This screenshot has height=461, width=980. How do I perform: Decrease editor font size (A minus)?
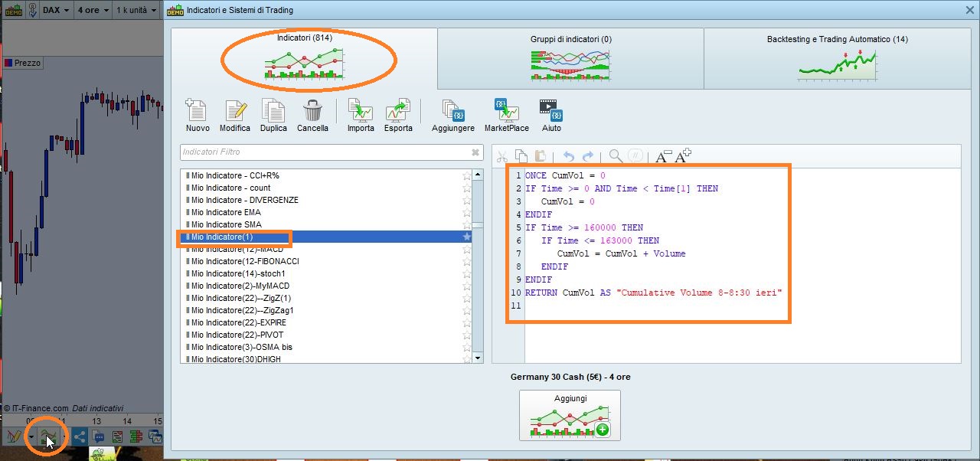tap(663, 156)
